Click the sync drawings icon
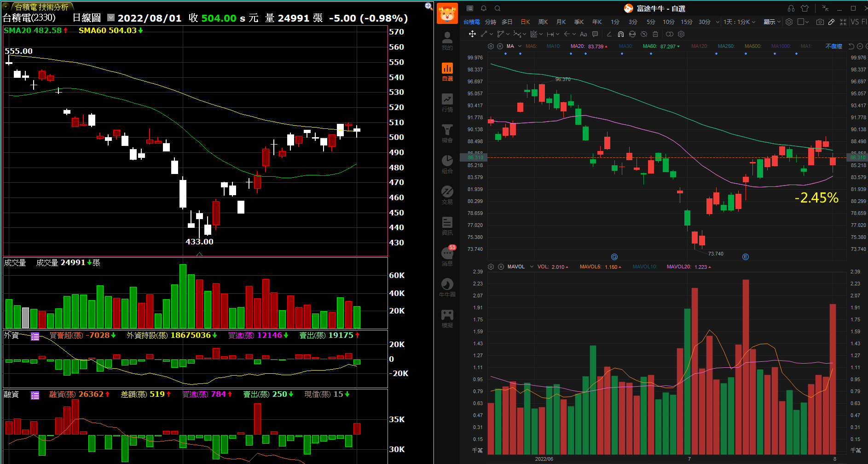Screen dimensions: 868x464 [x=632, y=34]
